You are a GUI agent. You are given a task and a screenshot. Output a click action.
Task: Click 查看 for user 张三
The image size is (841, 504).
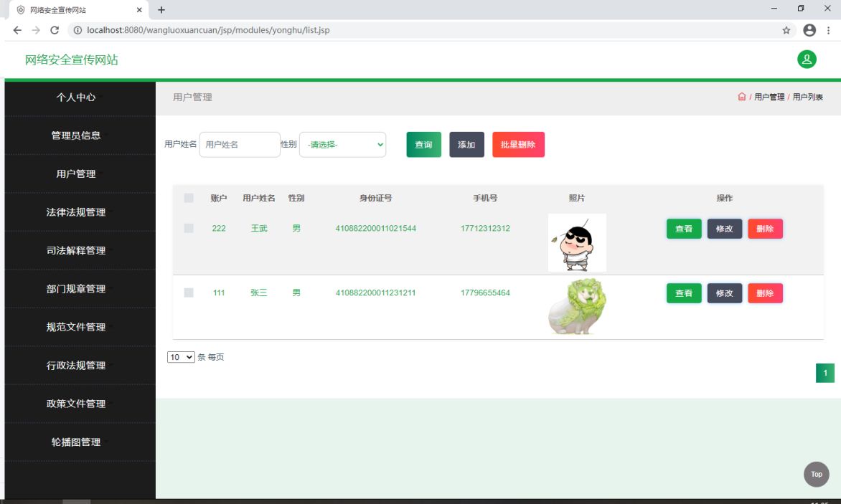click(684, 293)
